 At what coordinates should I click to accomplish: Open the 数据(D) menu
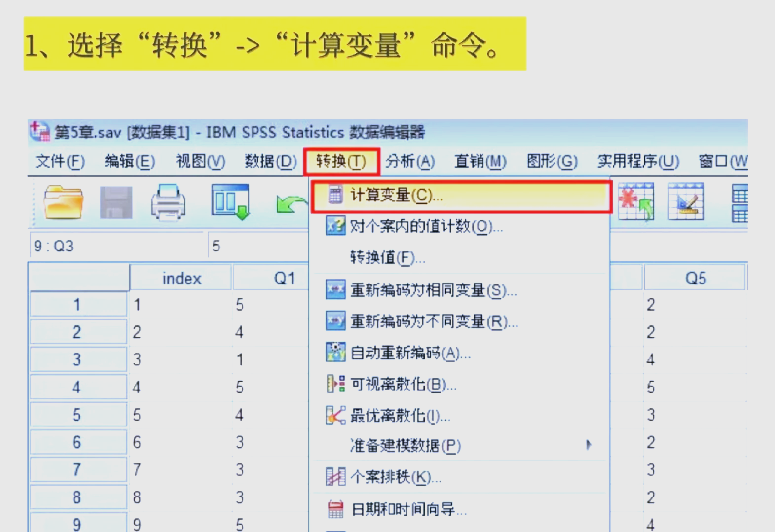click(271, 161)
